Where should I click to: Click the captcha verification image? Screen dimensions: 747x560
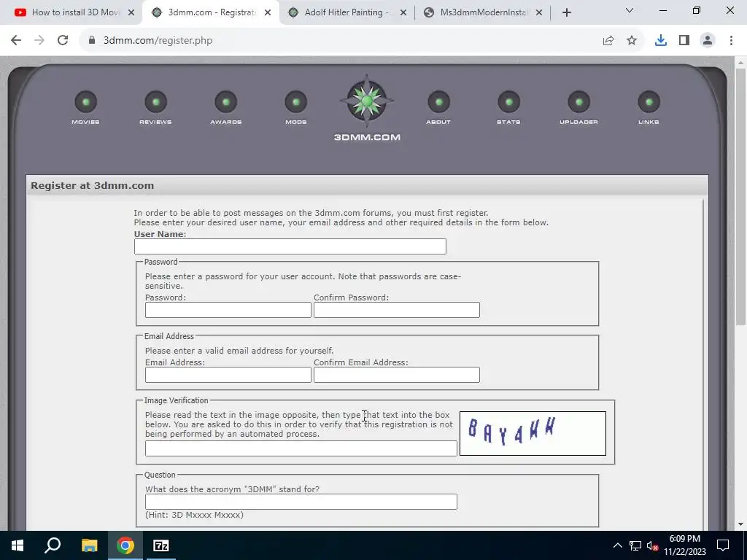(533, 433)
